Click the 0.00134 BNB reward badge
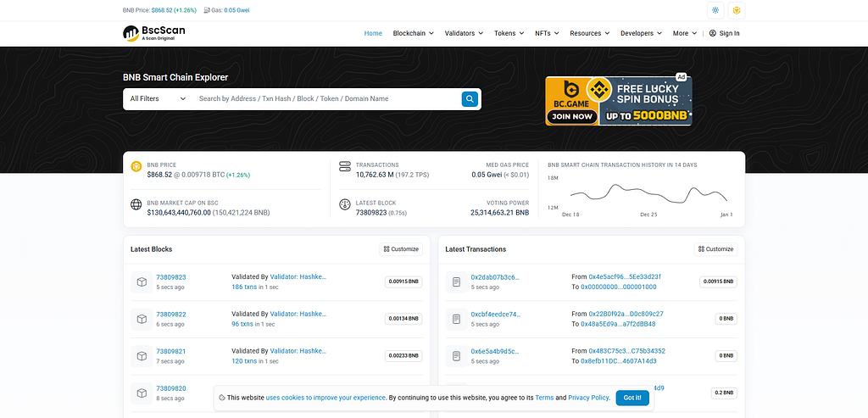Image resolution: width=868 pixels, height=418 pixels. click(403, 319)
